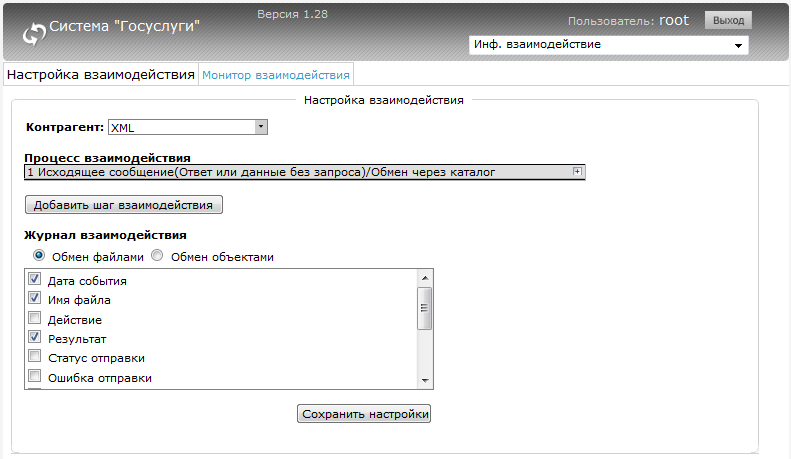Uncheck the "Имя файла" checkbox
The image size is (791, 459).
click(34, 298)
